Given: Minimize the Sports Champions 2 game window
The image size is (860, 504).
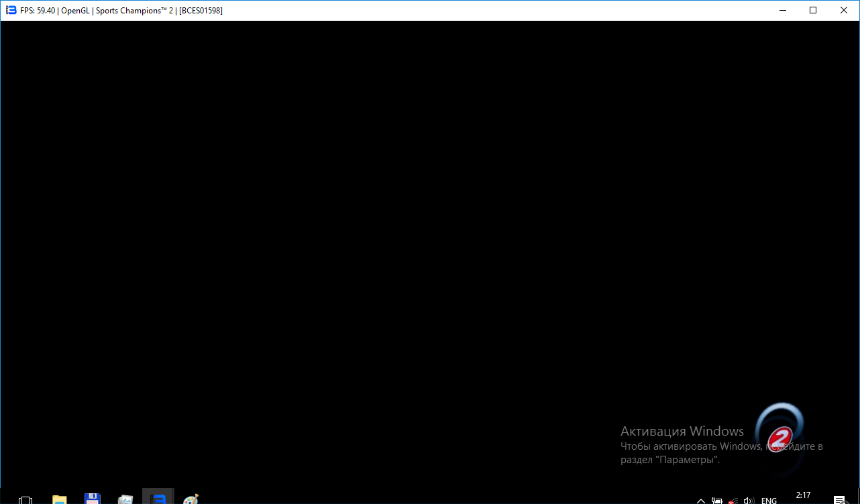Looking at the screenshot, I should click(x=782, y=10).
